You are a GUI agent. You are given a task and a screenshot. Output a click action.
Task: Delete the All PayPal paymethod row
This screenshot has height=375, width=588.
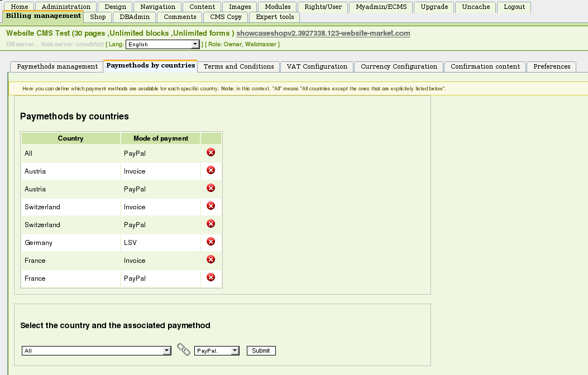pos(211,152)
